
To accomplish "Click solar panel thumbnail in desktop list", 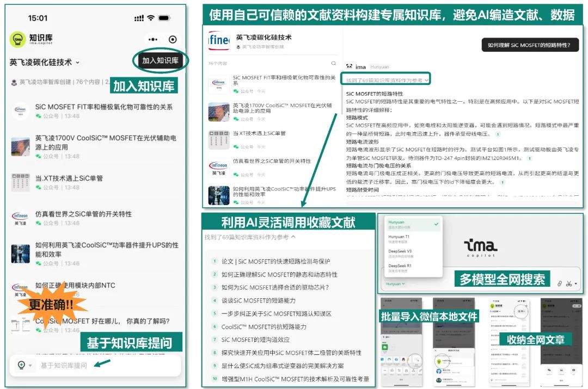I will coord(219,112).
